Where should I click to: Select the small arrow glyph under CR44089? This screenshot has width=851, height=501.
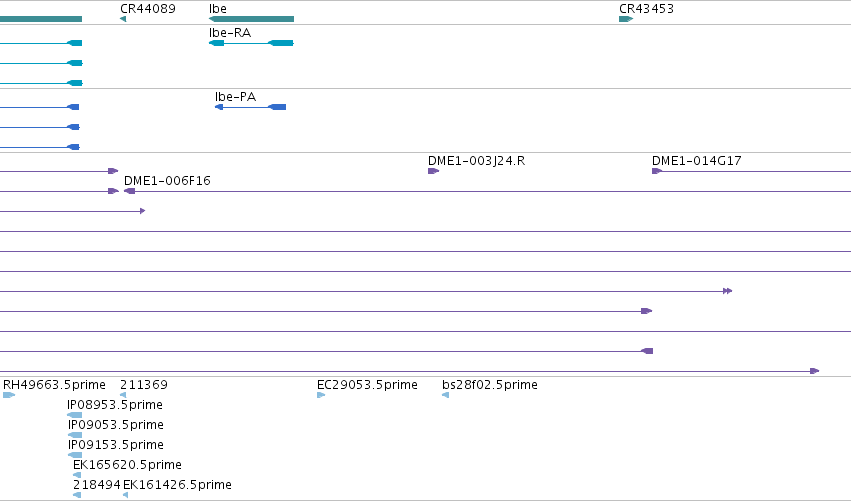click(123, 19)
